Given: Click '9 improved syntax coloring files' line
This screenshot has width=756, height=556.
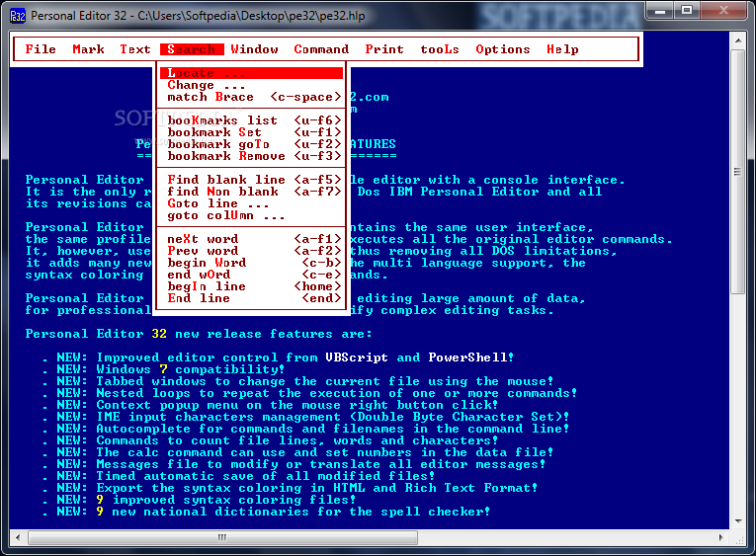Looking at the screenshot, I should 199,500.
